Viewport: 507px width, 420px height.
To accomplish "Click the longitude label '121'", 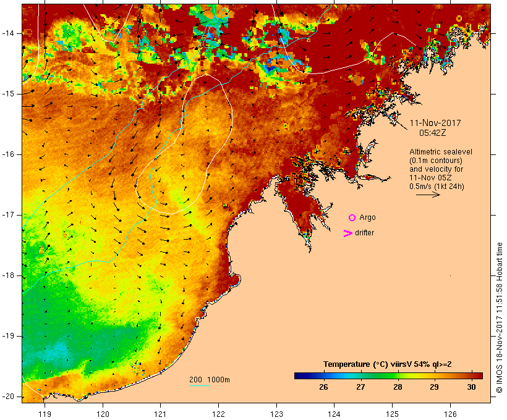I will pyautogui.click(x=160, y=414).
